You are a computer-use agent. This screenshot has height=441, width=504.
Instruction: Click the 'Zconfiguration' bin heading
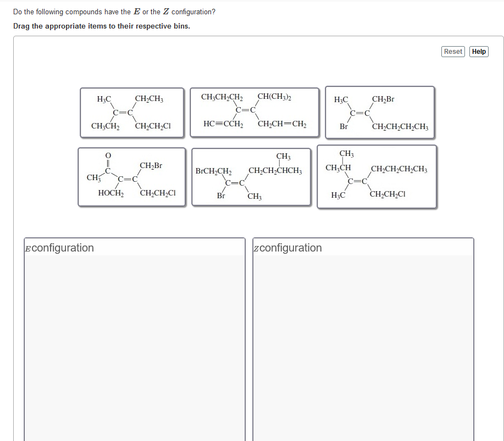tap(287, 248)
